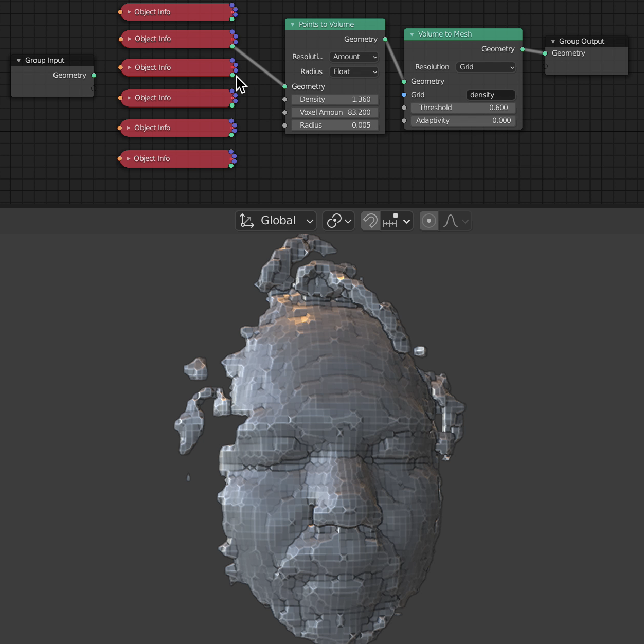Image resolution: width=644 pixels, height=644 pixels.
Task: Click Group Input's green Geometry output socket
Action: coord(94,76)
